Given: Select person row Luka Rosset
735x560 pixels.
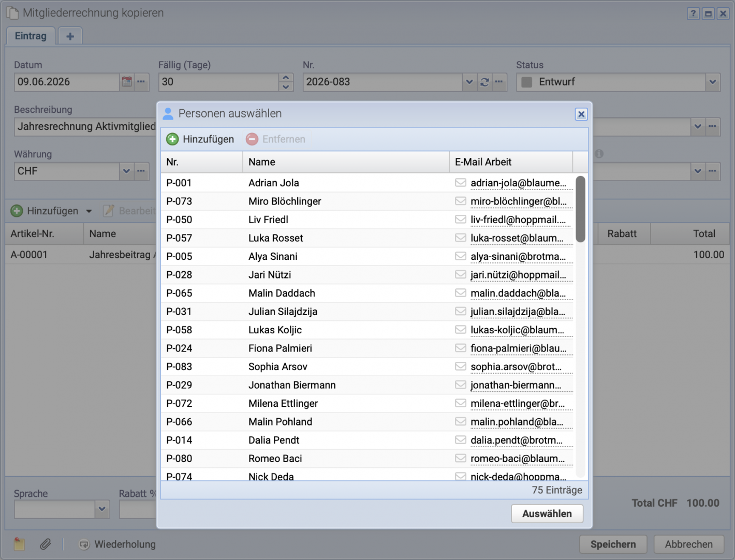Looking at the screenshot, I should pyautogui.click(x=367, y=238).
